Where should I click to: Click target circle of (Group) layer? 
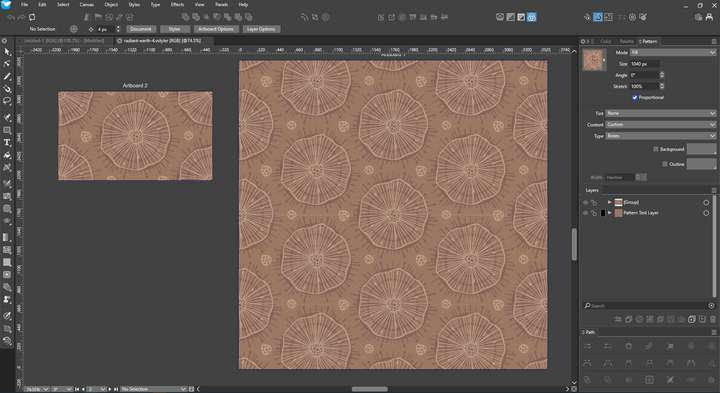click(x=706, y=202)
